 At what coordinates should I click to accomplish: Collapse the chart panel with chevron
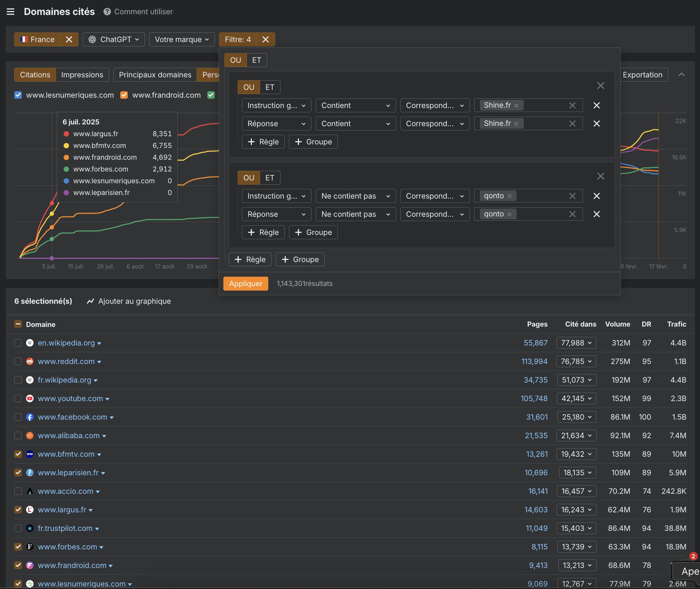click(681, 75)
